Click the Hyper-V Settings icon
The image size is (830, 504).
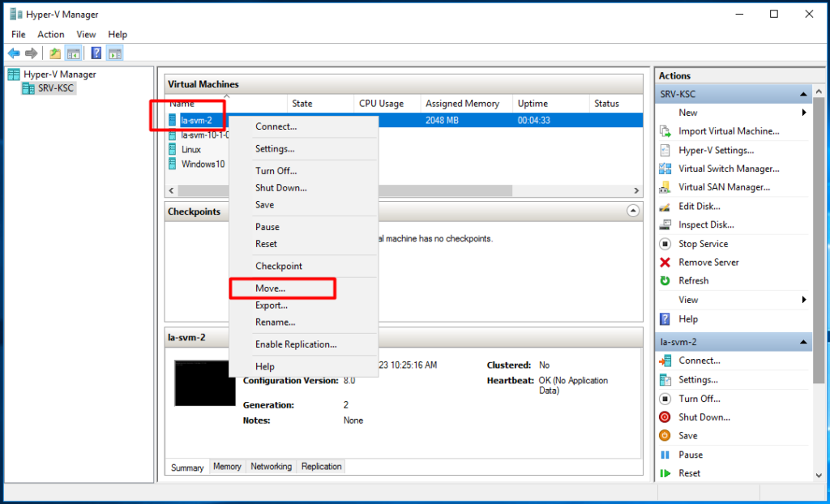(x=665, y=151)
